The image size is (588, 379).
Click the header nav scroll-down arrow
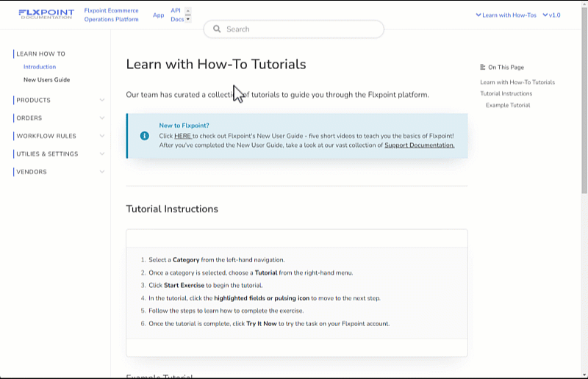188,19
